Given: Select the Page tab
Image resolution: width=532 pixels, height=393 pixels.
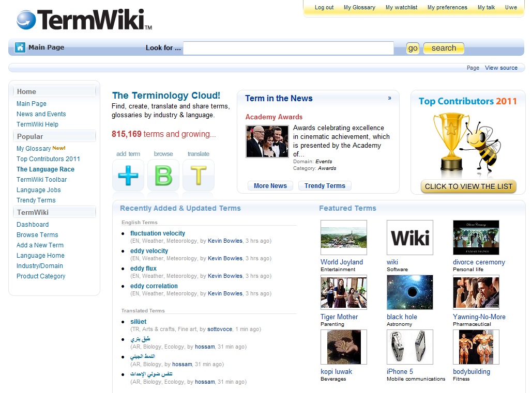Looking at the screenshot, I should pyautogui.click(x=473, y=68).
